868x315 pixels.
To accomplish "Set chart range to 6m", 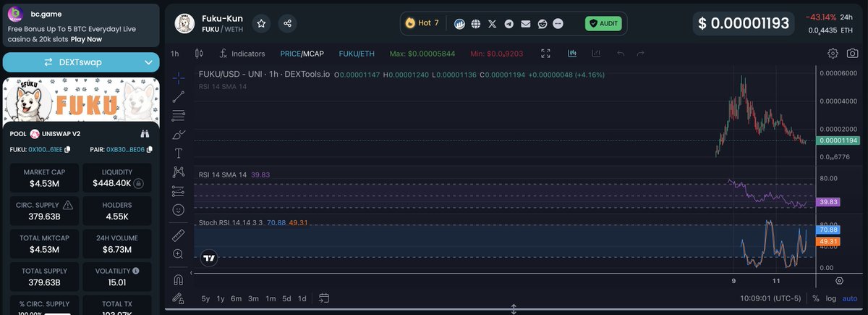I will click(x=237, y=298).
